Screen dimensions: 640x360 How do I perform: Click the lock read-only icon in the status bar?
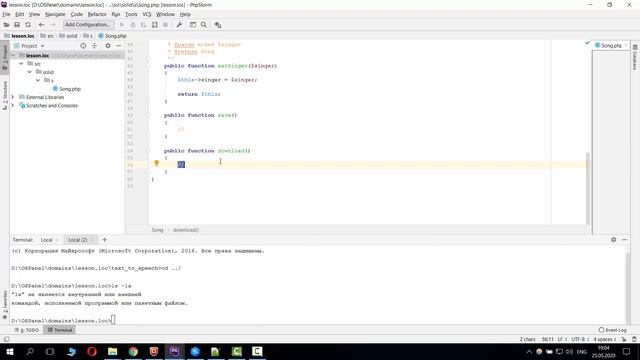624,339
